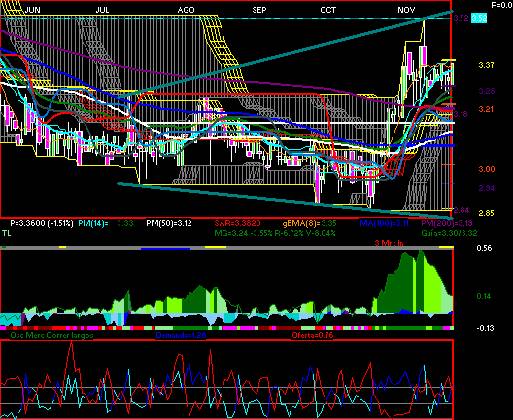The width and height of the screenshot is (513, 420).
Task: Click the -0.13 oscillator scale value
Action: [485, 328]
